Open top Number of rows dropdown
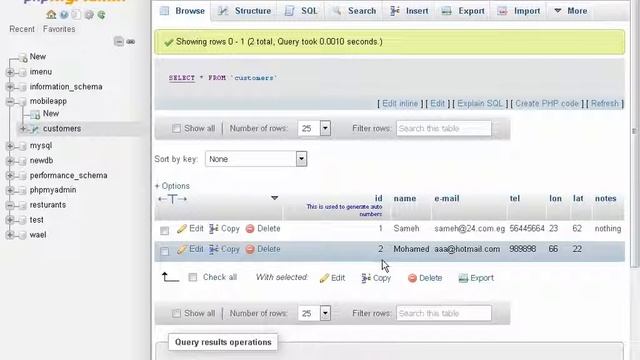The width and height of the screenshot is (640, 360). [x=314, y=129]
